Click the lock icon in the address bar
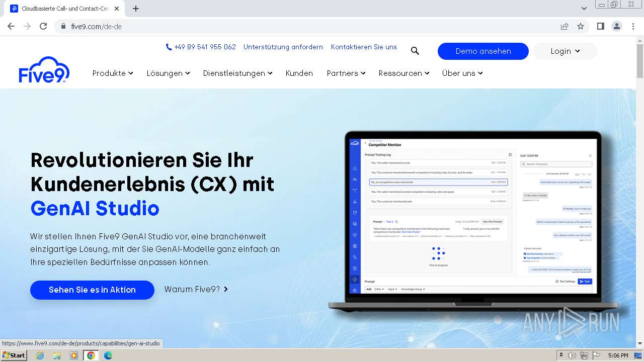 click(63, 26)
